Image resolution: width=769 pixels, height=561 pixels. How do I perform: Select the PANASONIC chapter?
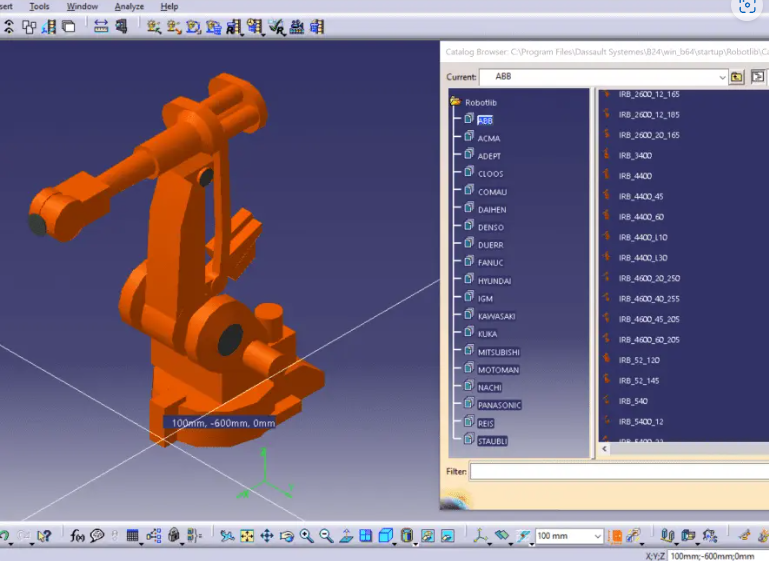pyautogui.click(x=499, y=405)
